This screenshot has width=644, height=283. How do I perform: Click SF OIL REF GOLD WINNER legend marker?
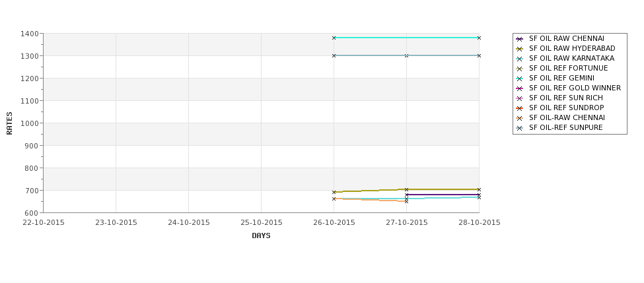[520, 88]
